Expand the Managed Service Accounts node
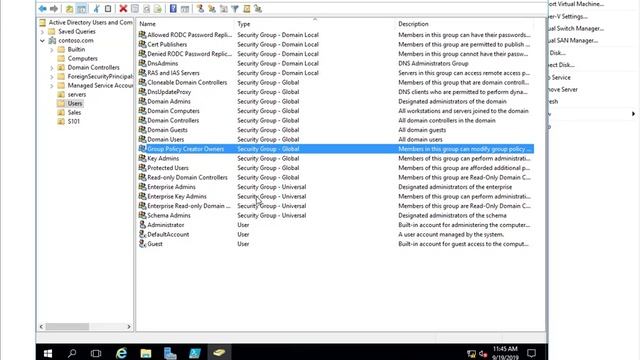 [x=52, y=85]
